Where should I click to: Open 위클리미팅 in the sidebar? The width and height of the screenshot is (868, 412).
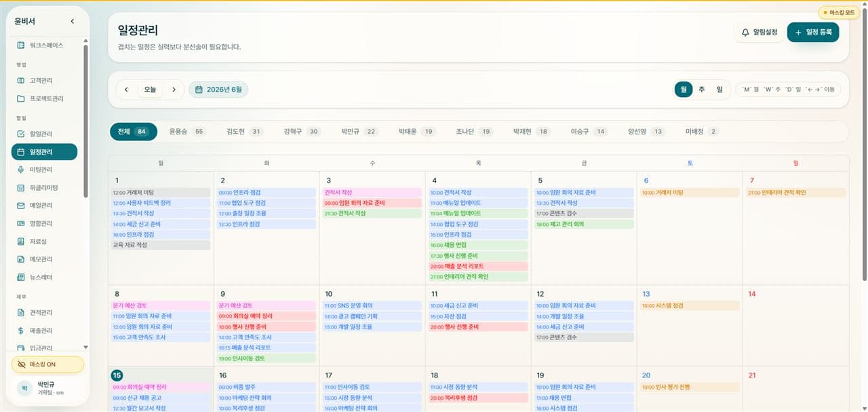tap(45, 187)
